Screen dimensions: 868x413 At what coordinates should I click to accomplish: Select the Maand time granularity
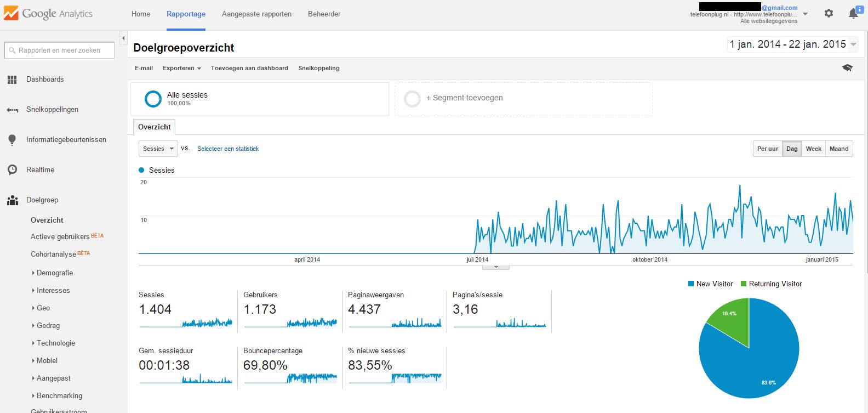pos(839,149)
